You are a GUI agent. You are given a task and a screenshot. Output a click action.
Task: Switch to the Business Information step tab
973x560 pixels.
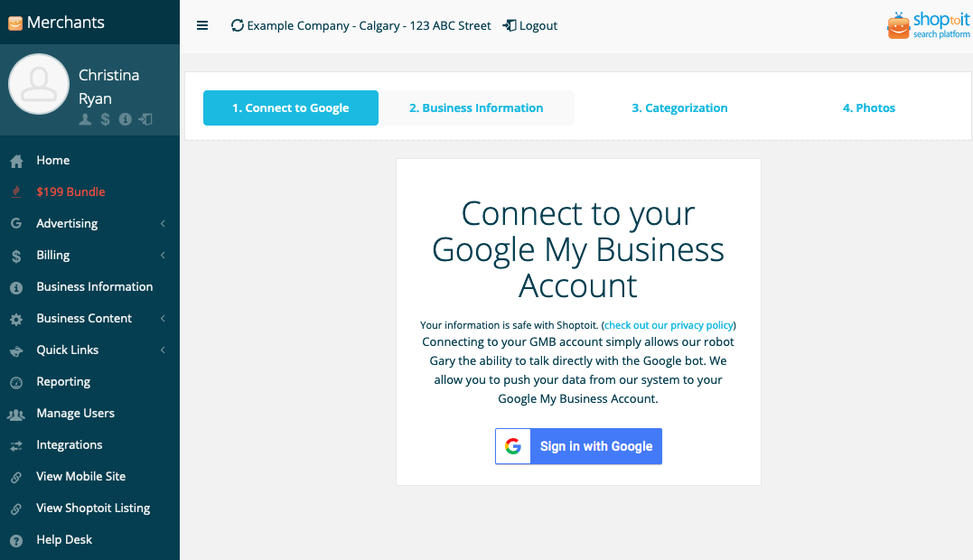pyautogui.click(x=476, y=107)
